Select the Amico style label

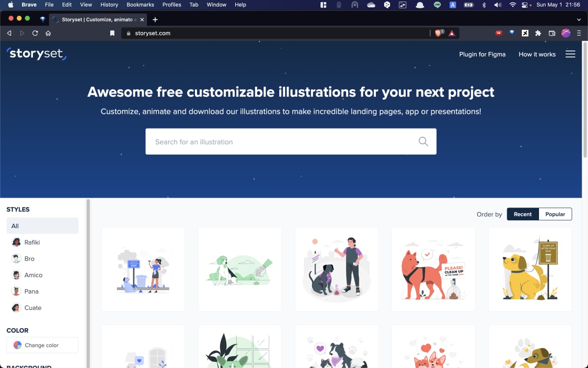(x=33, y=275)
